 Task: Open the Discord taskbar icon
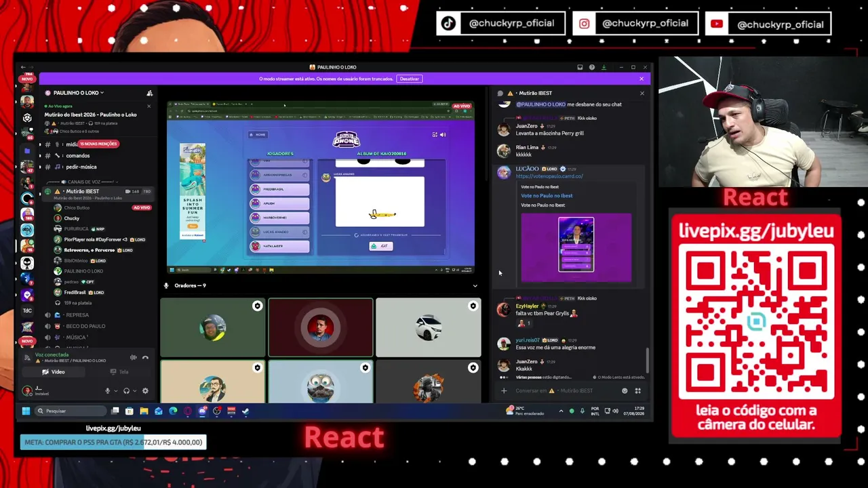pyautogui.click(x=202, y=411)
